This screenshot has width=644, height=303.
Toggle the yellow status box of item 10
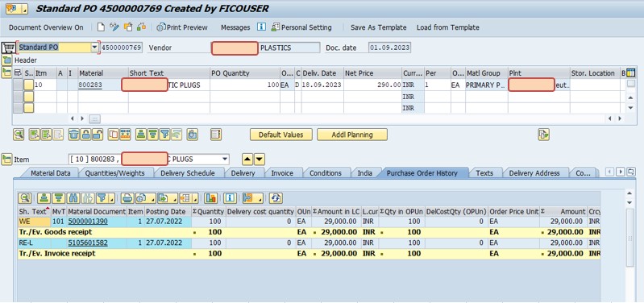pos(28,85)
